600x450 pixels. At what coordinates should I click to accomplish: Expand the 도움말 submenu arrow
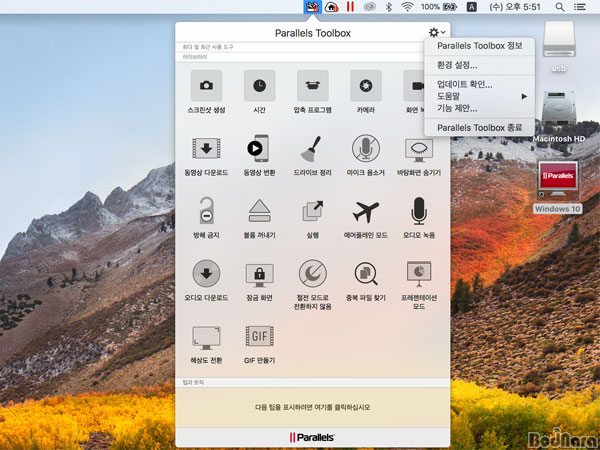pyautogui.click(x=524, y=96)
